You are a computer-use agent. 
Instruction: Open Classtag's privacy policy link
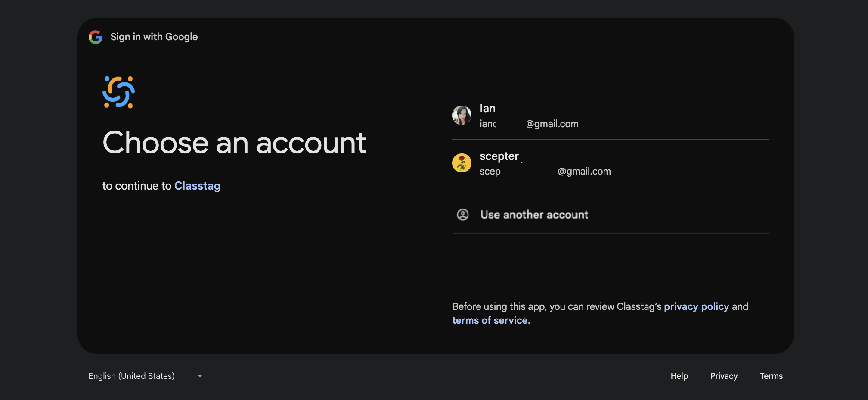696,306
